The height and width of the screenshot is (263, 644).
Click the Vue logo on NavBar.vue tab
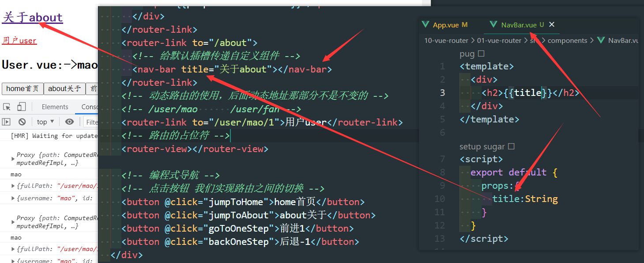(494, 25)
